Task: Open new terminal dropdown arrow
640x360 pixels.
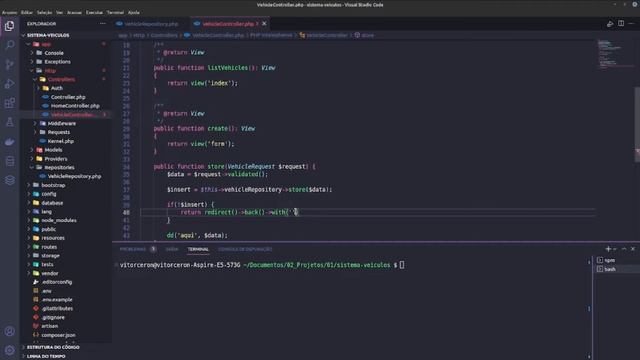Action: (x=615, y=249)
